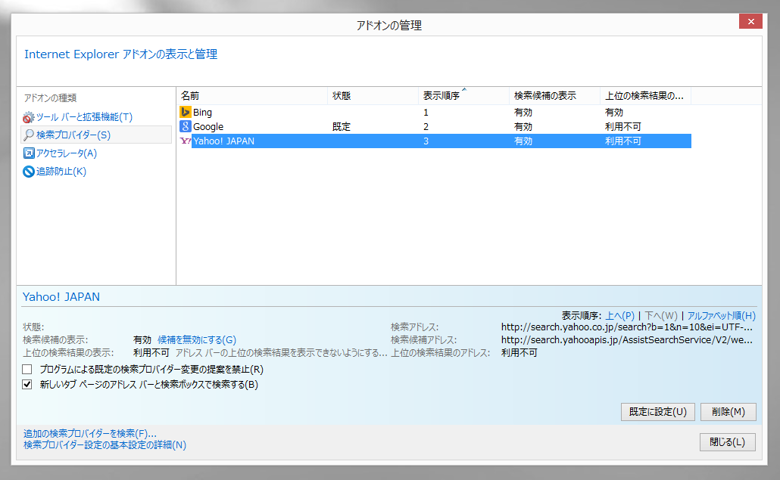Screen dimensions: 780x480
Task: Sort by the 状態 column header
Action: [373, 96]
